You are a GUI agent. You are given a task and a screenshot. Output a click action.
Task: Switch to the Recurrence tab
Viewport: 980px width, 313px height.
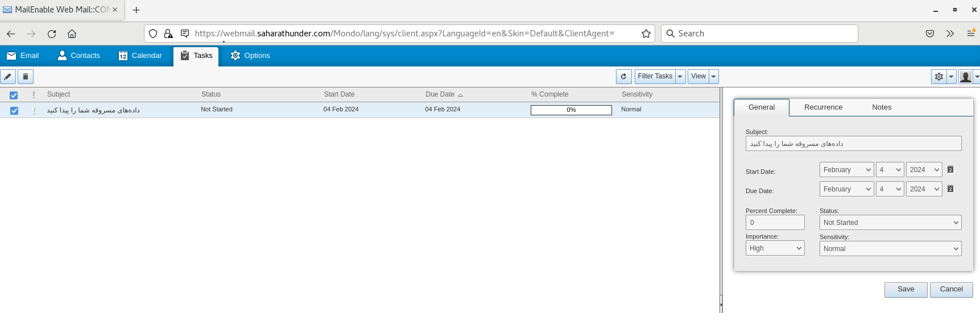coord(823,107)
